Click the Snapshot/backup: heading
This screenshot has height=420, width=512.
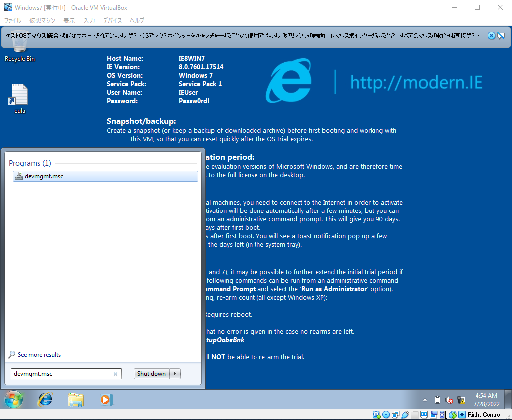(x=141, y=121)
